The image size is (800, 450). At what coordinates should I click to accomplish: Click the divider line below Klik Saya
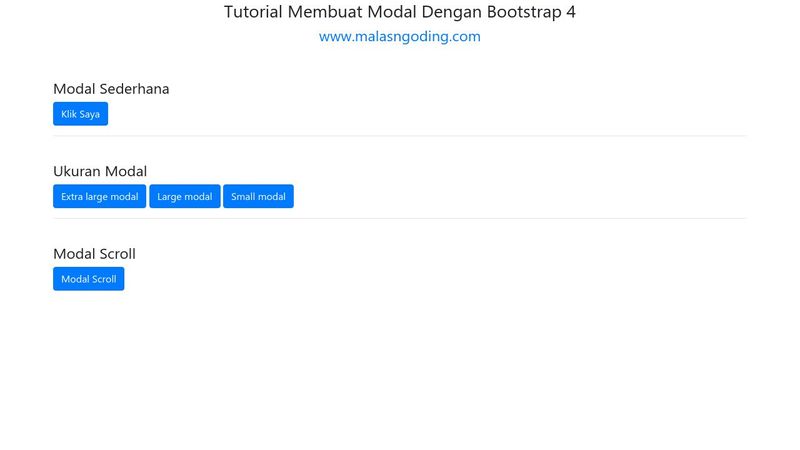pos(399,135)
